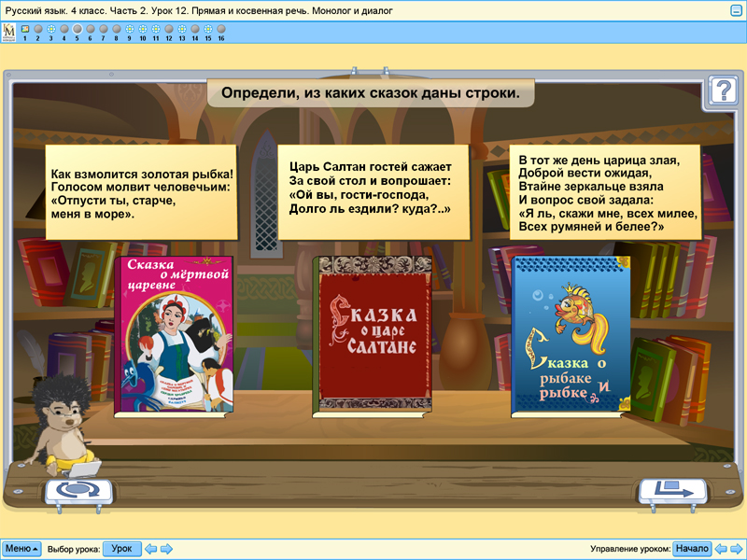Click the Царь Салтан quote card
This screenshot has height=560, width=747.
(x=373, y=192)
